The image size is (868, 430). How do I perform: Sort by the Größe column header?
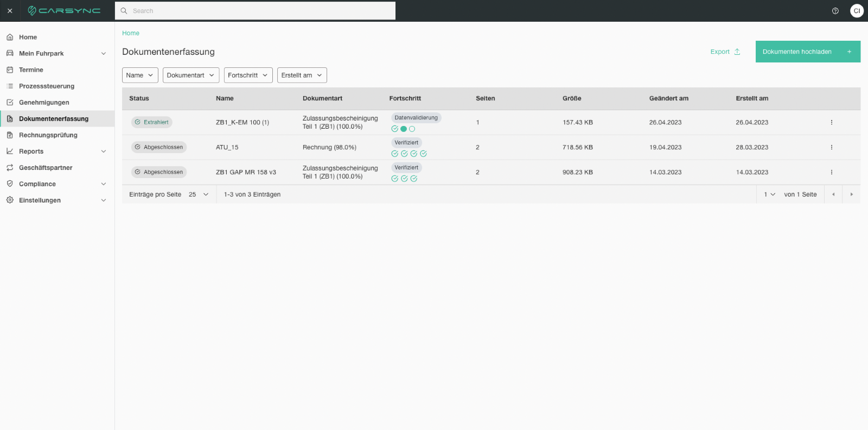572,99
